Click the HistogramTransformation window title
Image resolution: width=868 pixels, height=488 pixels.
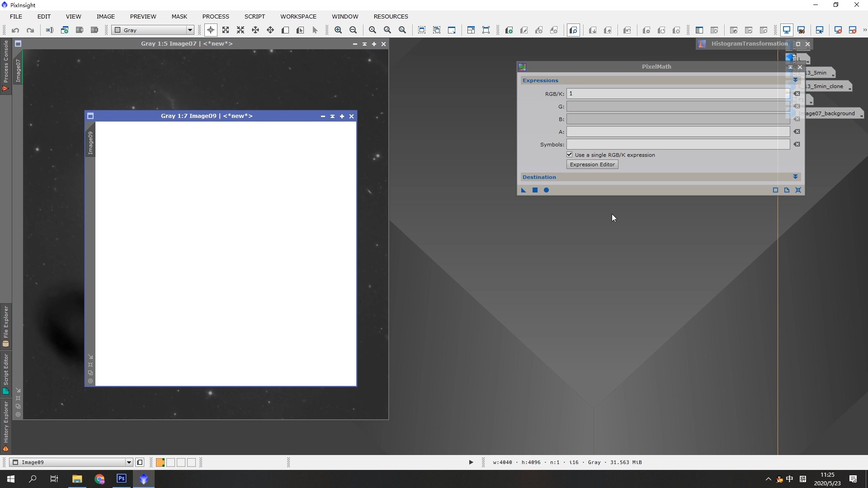[749, 44]
